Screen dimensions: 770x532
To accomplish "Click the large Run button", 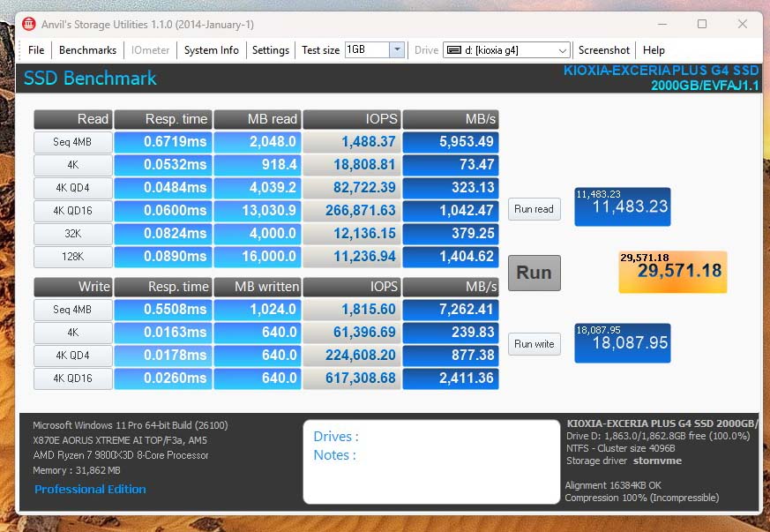I will [534, 273].
